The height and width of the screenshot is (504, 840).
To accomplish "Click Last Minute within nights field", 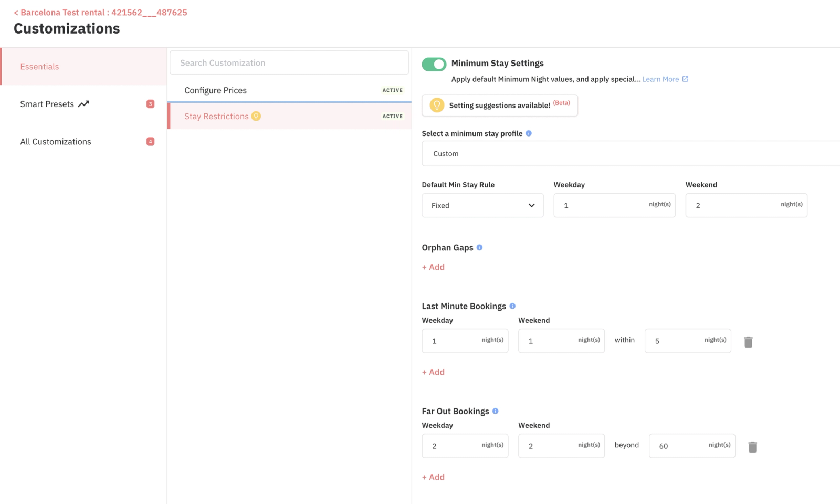I will (x=688, y=341).
